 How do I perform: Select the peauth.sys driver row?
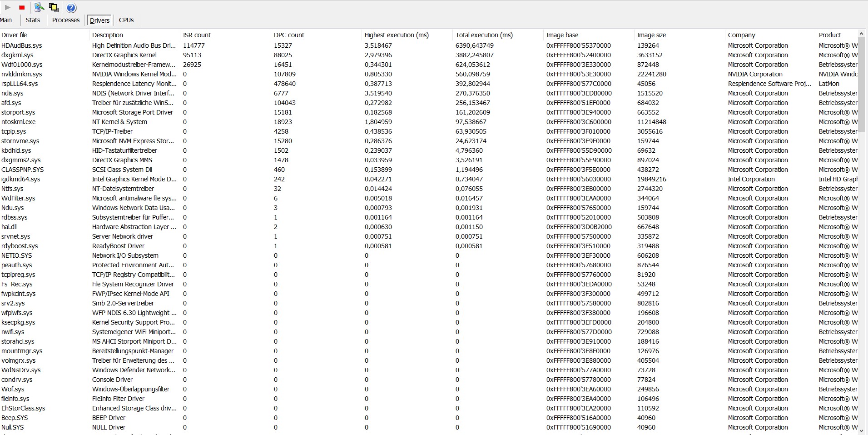coord(429,265)
